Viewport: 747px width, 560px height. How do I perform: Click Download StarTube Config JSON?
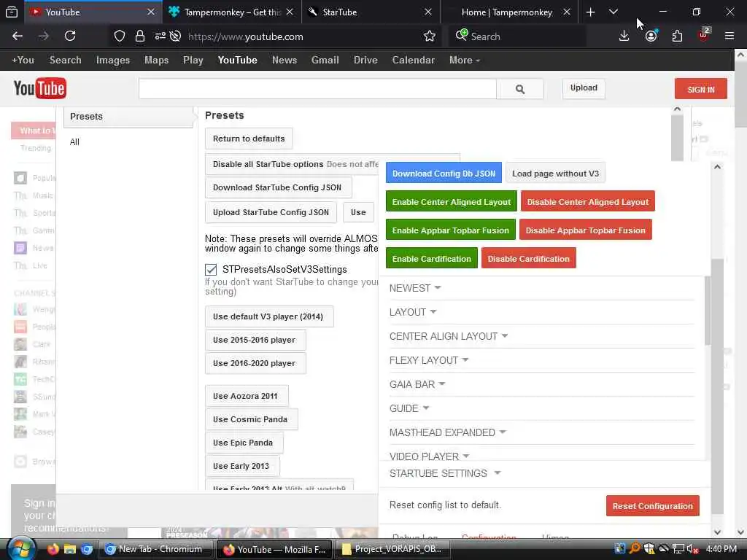278,187
